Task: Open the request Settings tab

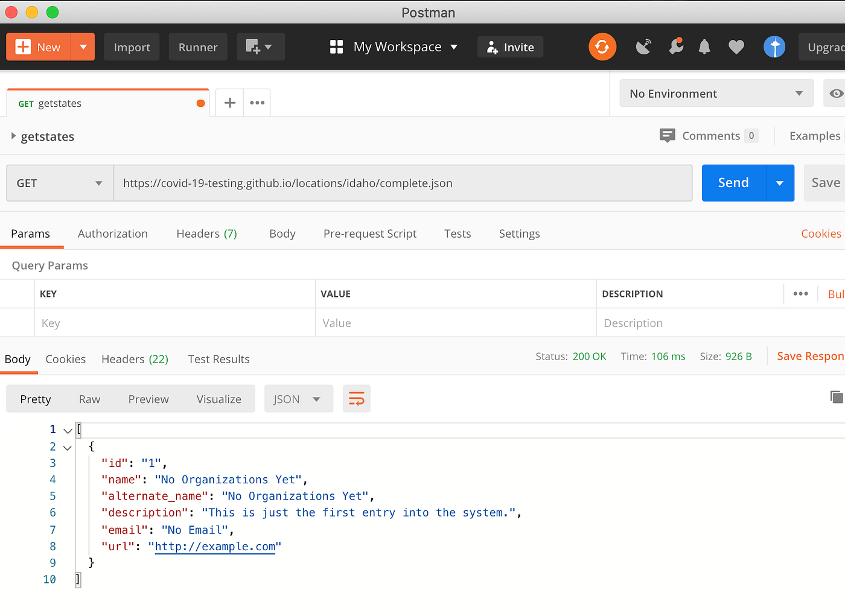Action: (520, 233)
